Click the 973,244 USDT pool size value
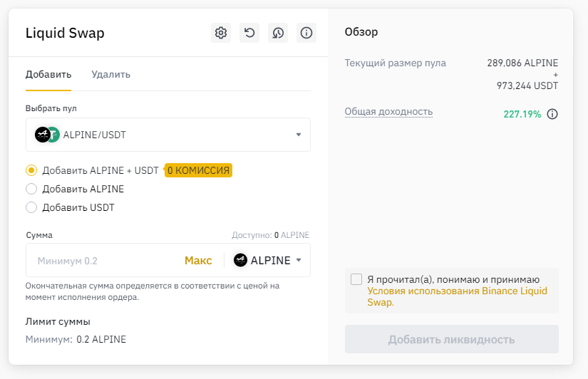This screenshot has width=588, height=379. [527, 86]
